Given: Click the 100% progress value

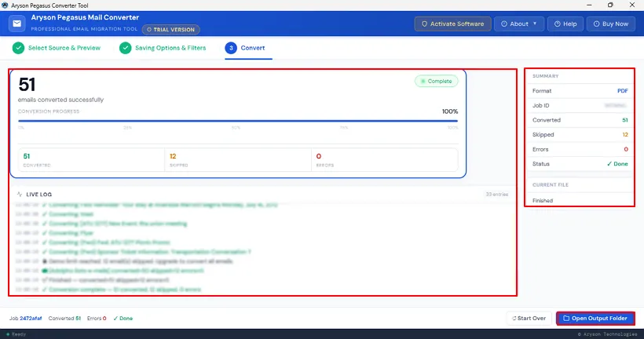Looking at the screenshot, I should [x=450, y=111].
